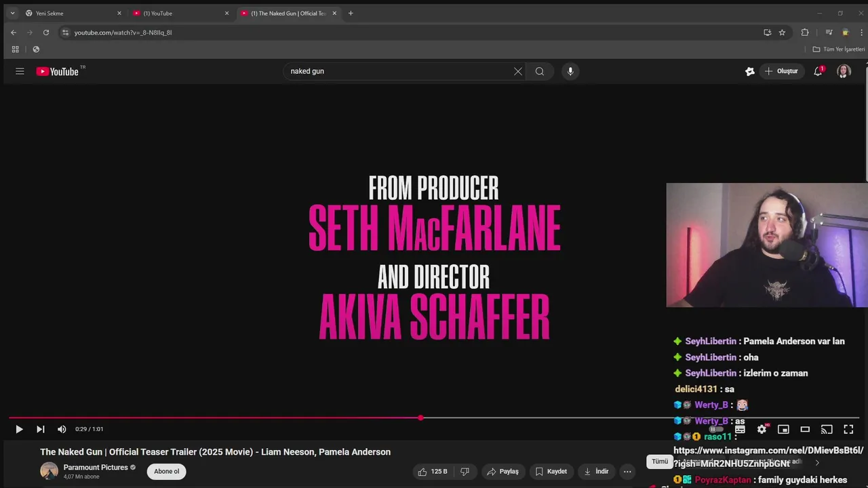This screenshot has height=488, width=868.
Task: Switch to theater mode
Action: (x=805, y=429)
